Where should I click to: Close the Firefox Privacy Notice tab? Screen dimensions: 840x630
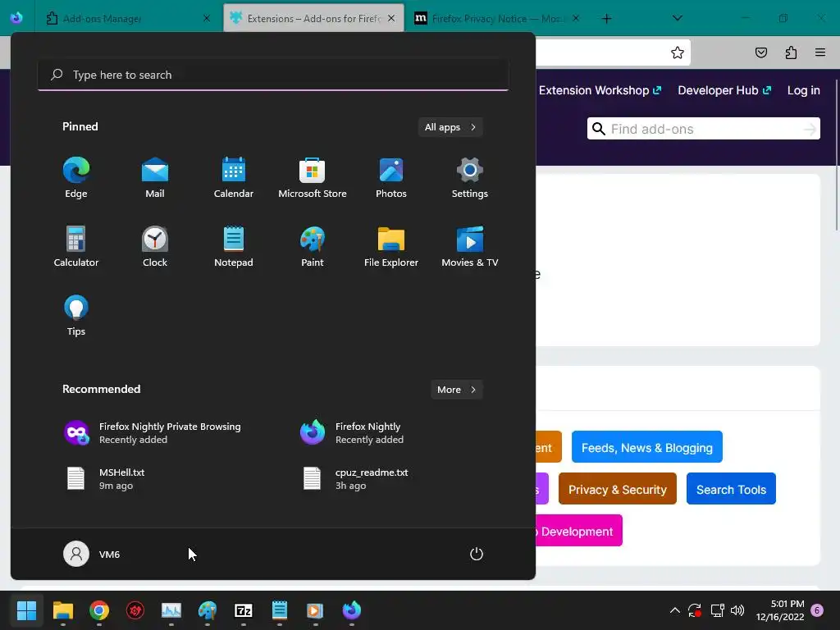576,18
